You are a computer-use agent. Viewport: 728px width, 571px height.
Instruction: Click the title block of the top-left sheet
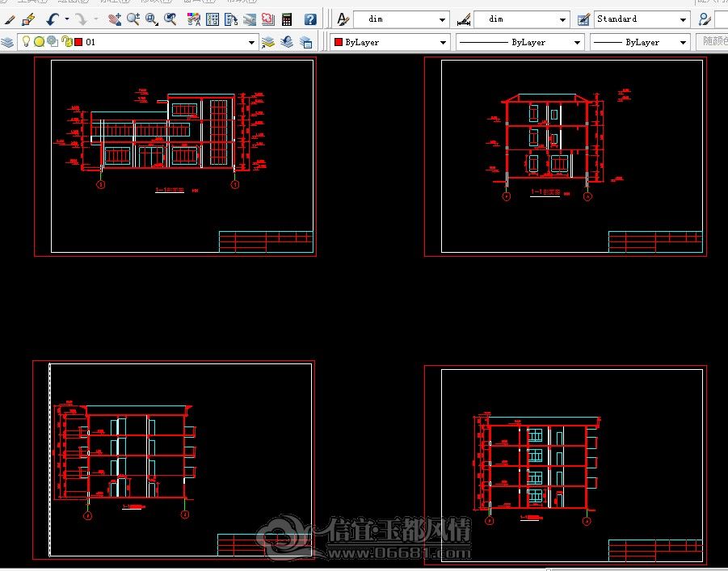tap(266, 241)
